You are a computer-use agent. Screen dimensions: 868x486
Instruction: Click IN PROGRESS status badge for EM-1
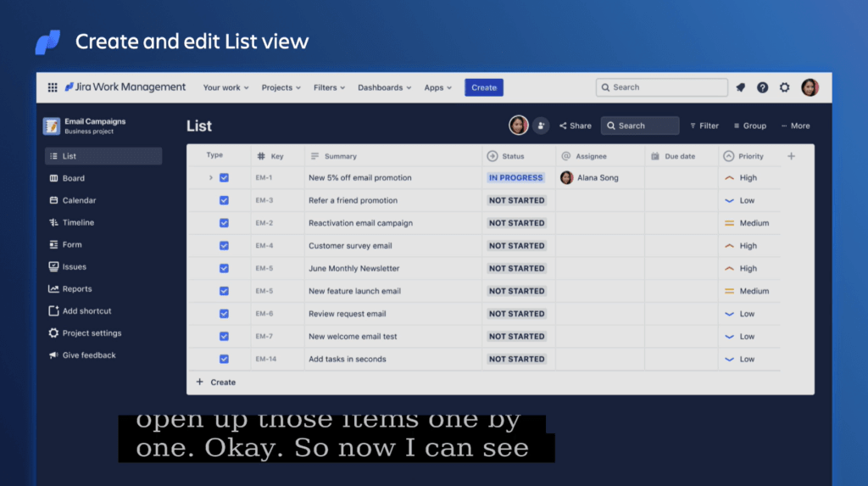pyautogui.click(x=515, y=178)
